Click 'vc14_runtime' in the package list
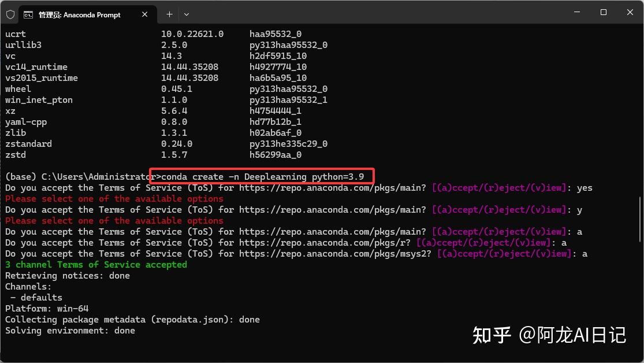Viewport: 644px width, 363px height. click(x=36, y=67)
